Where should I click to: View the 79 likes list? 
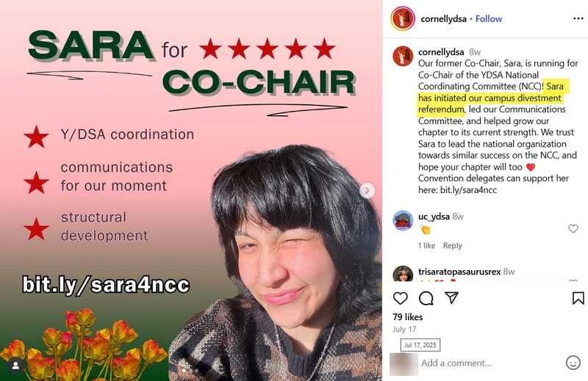coord(408,317)
